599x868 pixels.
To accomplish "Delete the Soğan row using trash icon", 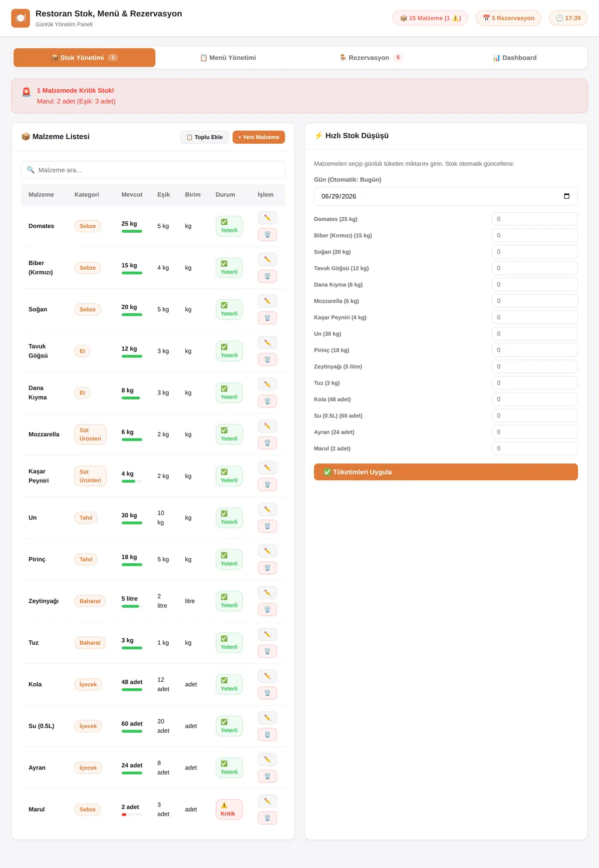I will pyautogui.click(x=267, y=318).
